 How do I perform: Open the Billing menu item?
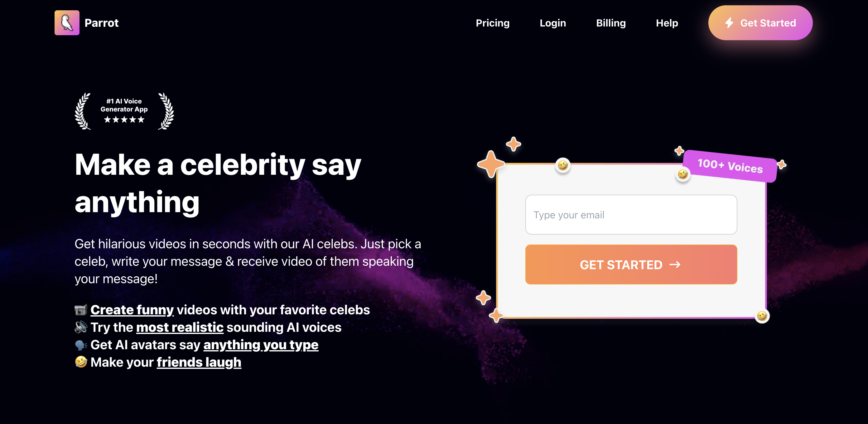pos(610,23)
